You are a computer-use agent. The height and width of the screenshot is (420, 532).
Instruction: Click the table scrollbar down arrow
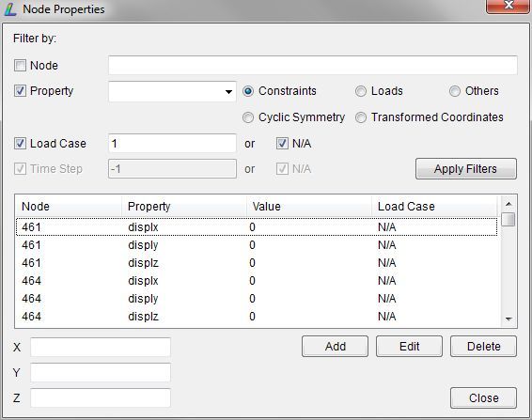[x=509, y=319]
